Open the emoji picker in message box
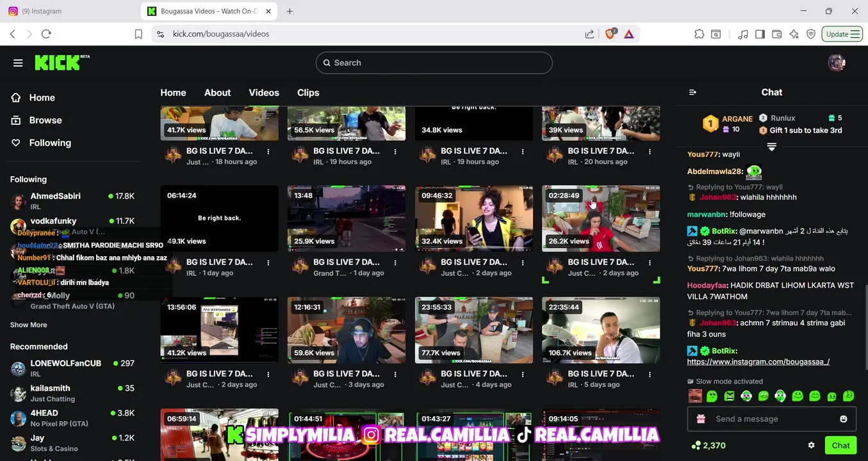The image size is (868, 461). point(843,419)
